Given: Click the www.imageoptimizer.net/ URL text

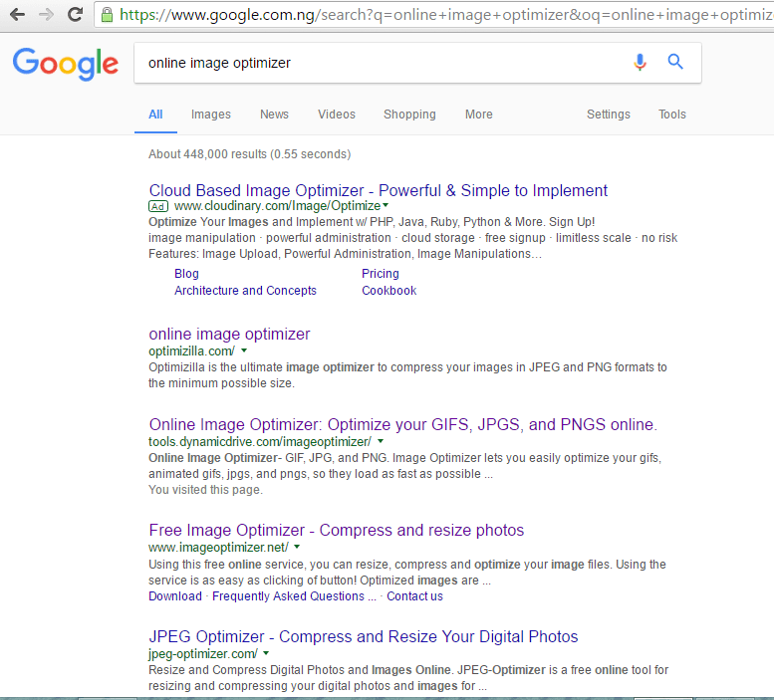Looking at the screenshot, I should [219, 547].
